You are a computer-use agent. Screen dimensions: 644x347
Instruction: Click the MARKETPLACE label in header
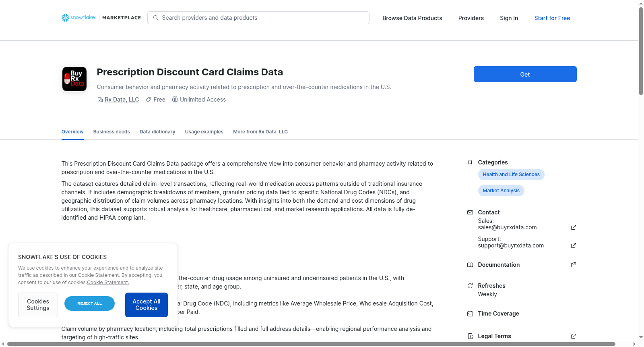click(122, 18)
